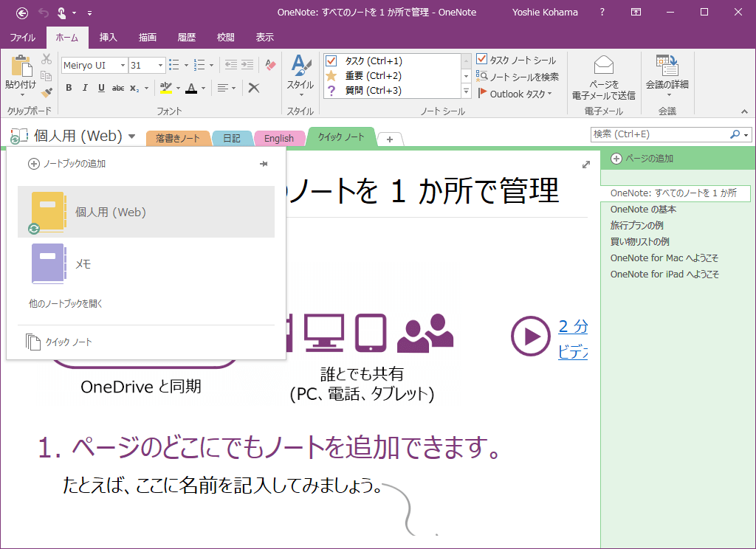The width and height of the screenshot is (756, 549).
Task: Select the メモ notebook in list
Action: tap(146, 263)
